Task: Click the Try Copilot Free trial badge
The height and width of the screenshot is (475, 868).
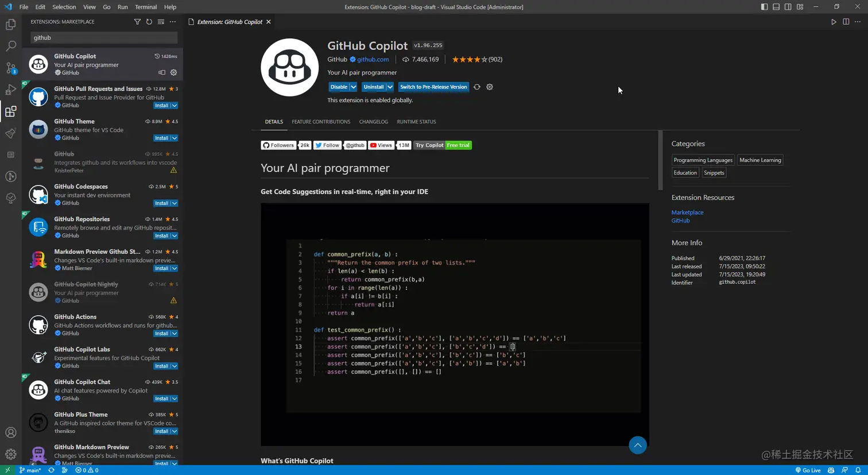Action: [x=443, y=145]
